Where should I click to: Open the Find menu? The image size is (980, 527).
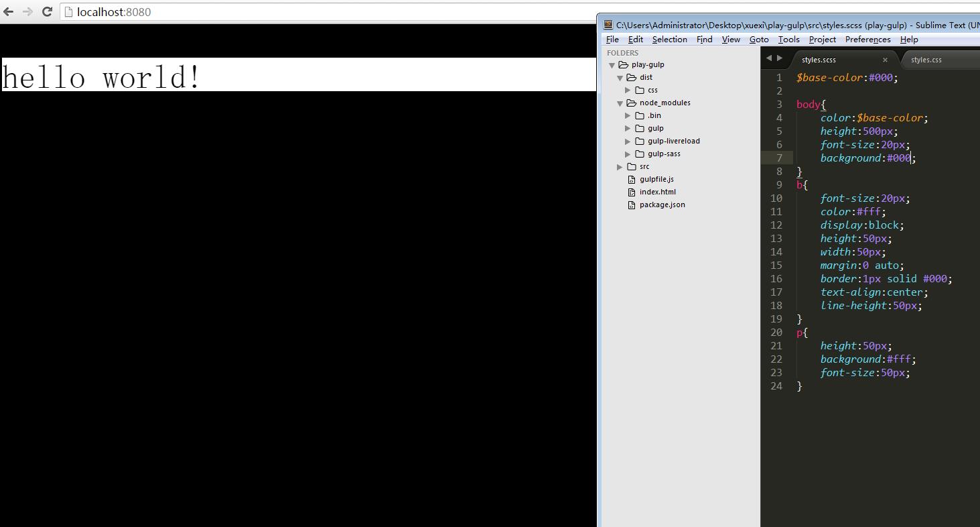coord(704,40)
